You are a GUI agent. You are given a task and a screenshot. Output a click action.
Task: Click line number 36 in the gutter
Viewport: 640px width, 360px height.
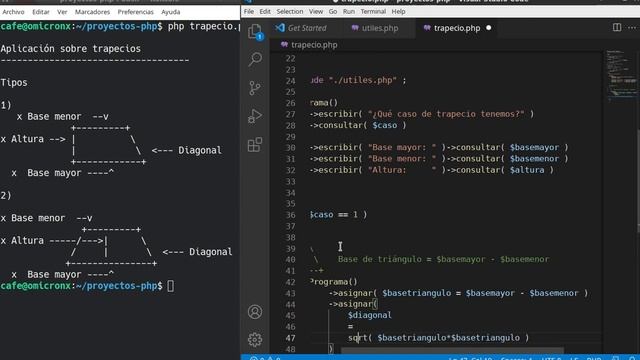290,215
